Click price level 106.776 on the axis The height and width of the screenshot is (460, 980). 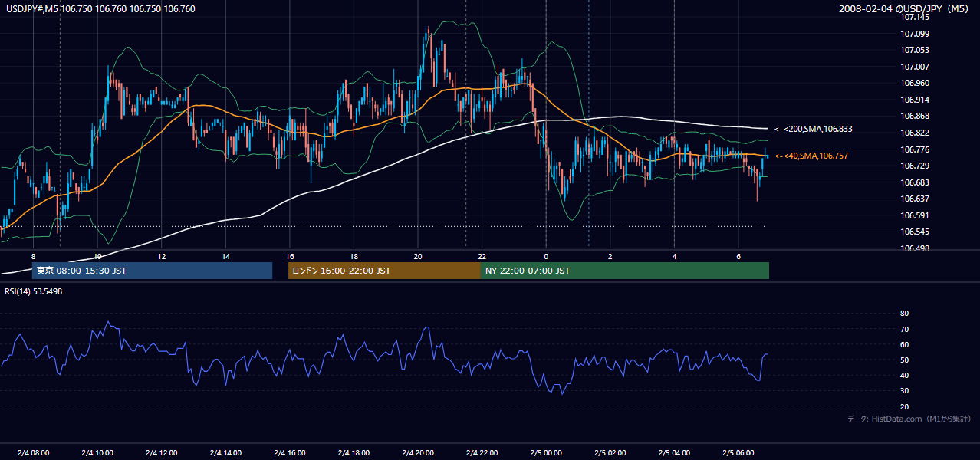(x=915, y=149)
